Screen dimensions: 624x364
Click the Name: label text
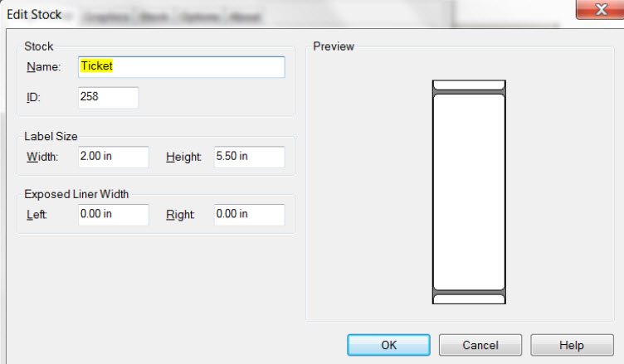tap(43, 67)
